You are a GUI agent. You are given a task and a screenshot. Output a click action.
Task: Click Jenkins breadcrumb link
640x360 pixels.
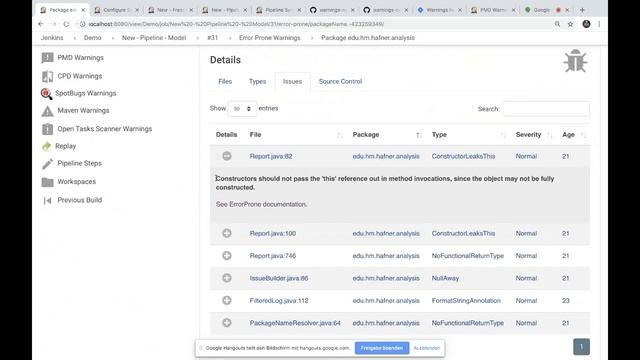pyautogui.click(x=52, y=38)
